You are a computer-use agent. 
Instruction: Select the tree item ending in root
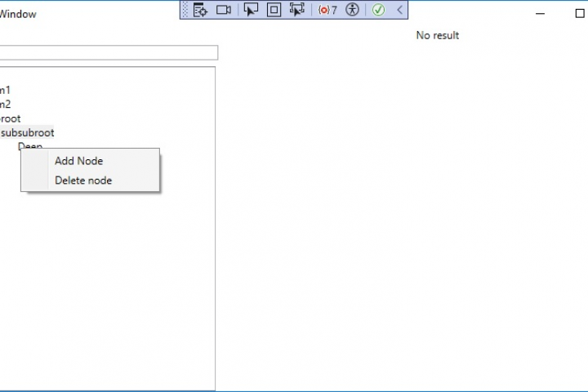pyautogui.click(x=10, y=119)
